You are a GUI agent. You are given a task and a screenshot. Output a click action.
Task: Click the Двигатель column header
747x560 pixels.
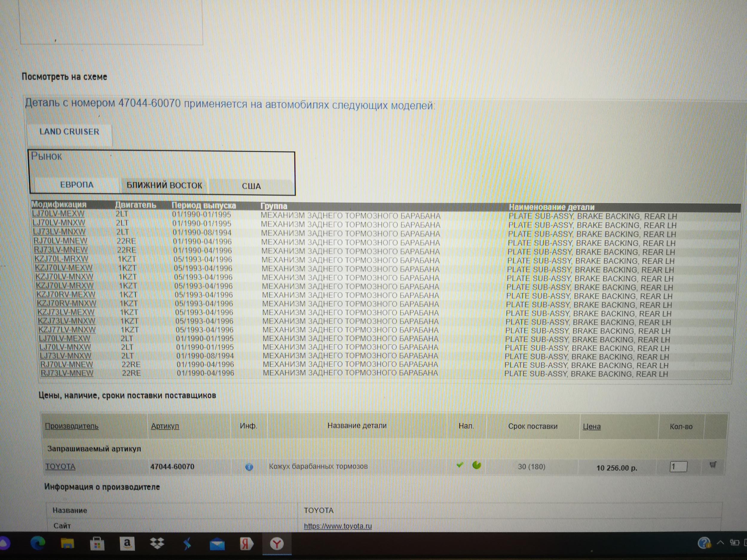tap(135, 205)
